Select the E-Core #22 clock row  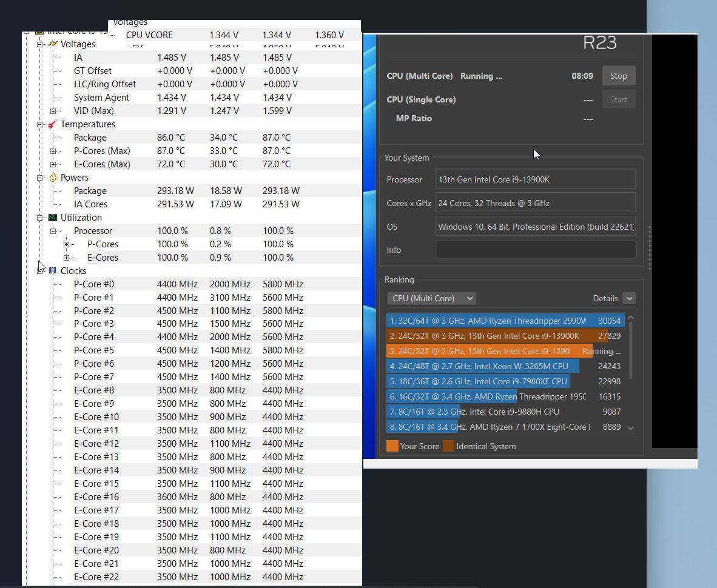(x=217, y=576)
